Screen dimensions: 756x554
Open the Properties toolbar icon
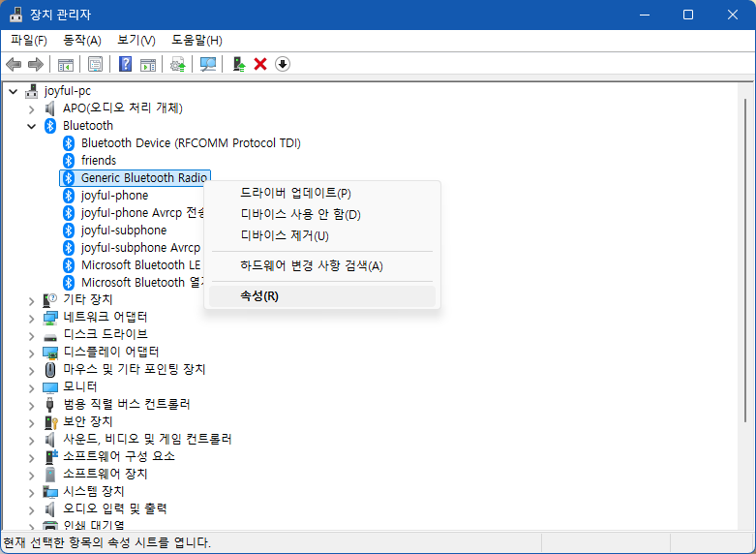[96, 64]
